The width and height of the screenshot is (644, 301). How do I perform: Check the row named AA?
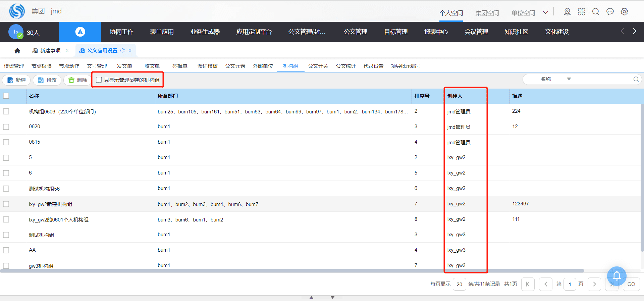(6, 250)
